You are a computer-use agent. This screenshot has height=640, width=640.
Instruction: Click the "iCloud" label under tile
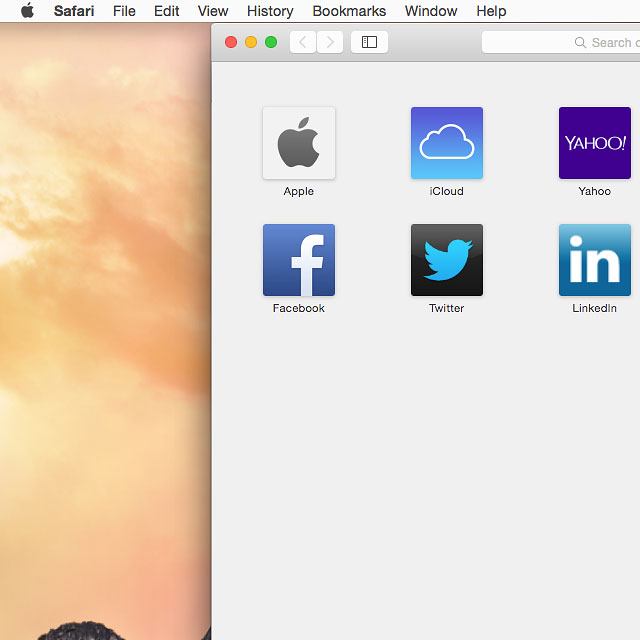click(447, 191)
